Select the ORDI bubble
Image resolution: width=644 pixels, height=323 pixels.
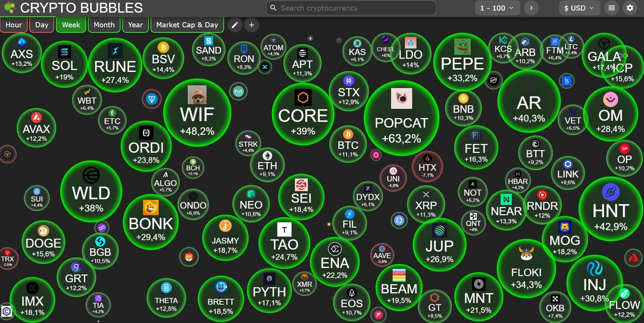[x=146, y=146]
